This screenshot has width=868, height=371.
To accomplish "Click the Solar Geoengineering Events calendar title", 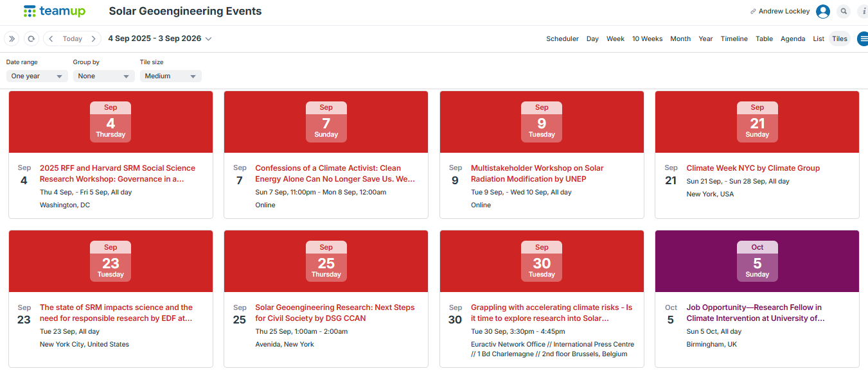I will pyautogui.click(x=185, y=12).
